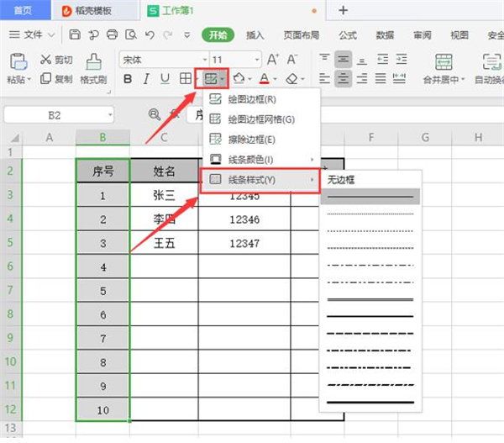
Task: Expand the draw border dropdown arrow
Action: coord(222,79)
